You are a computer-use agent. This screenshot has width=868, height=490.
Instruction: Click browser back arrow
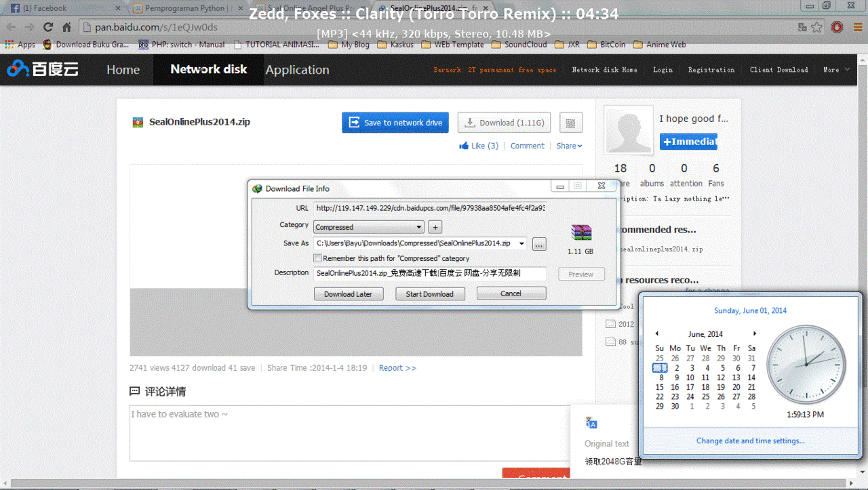coord(12,28)
